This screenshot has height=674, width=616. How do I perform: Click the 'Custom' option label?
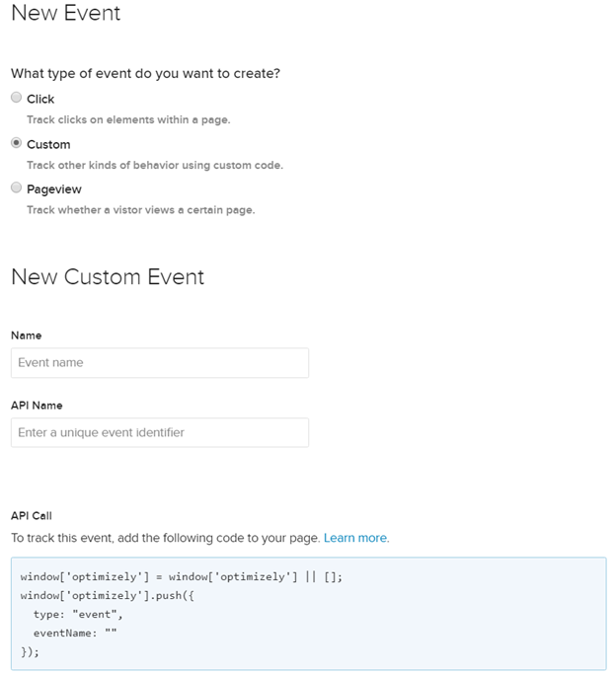tap(48, 144)
